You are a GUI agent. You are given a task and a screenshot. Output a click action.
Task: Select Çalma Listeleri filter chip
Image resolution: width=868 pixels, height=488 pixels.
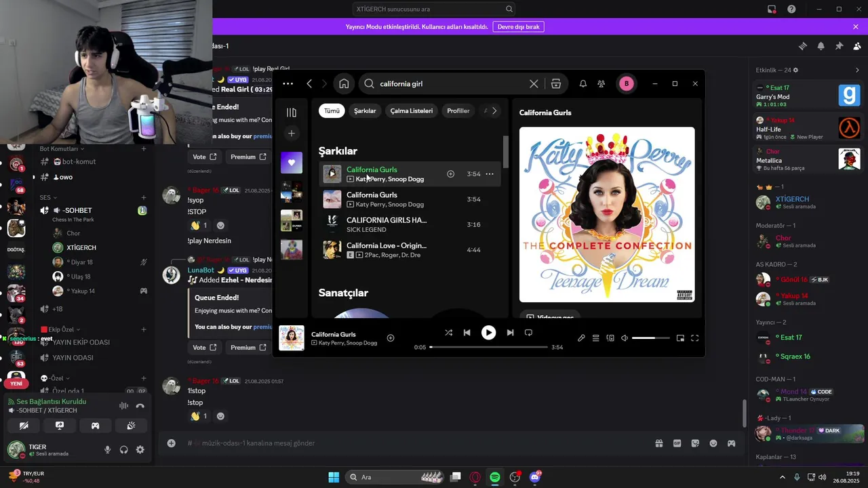[412, 110]
